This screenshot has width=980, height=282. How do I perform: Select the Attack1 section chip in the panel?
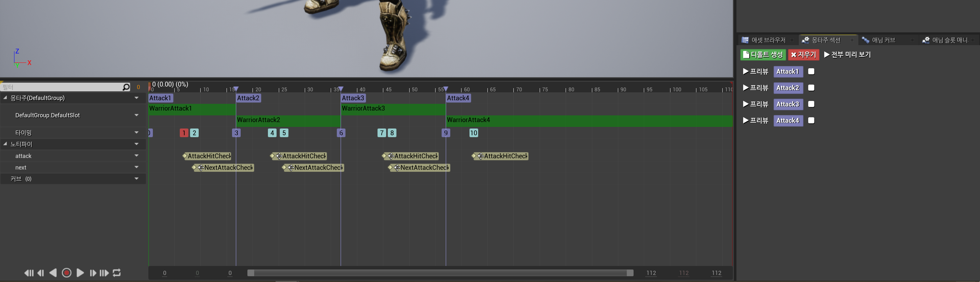(788, 71)
